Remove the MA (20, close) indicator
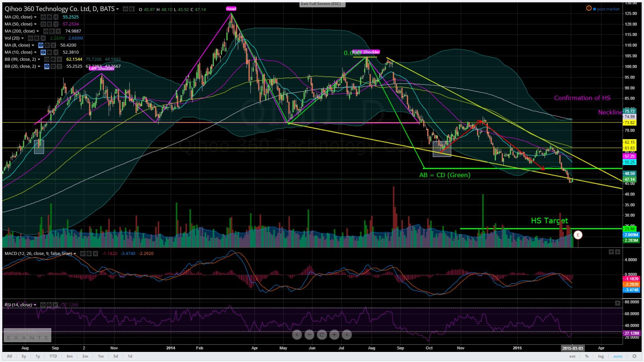Image resolution: width=644 pixels, height=362 pixels. pos(56,17)
